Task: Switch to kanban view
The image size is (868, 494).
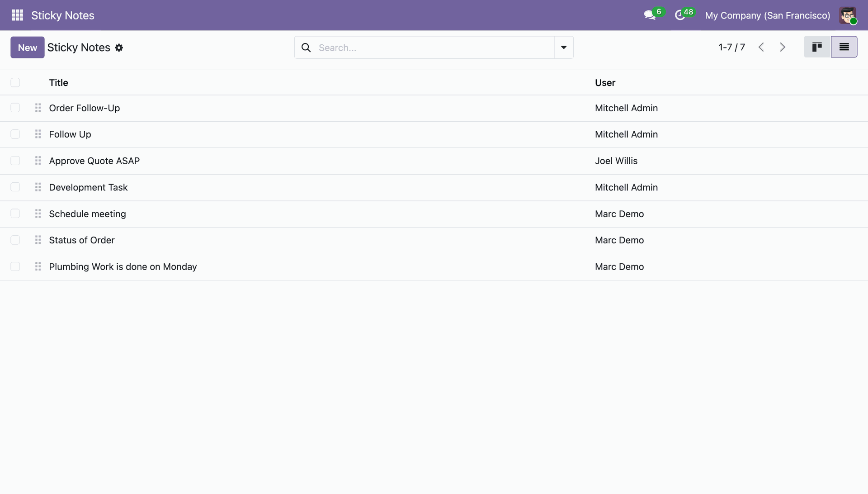Action: (x=817, y=47)
